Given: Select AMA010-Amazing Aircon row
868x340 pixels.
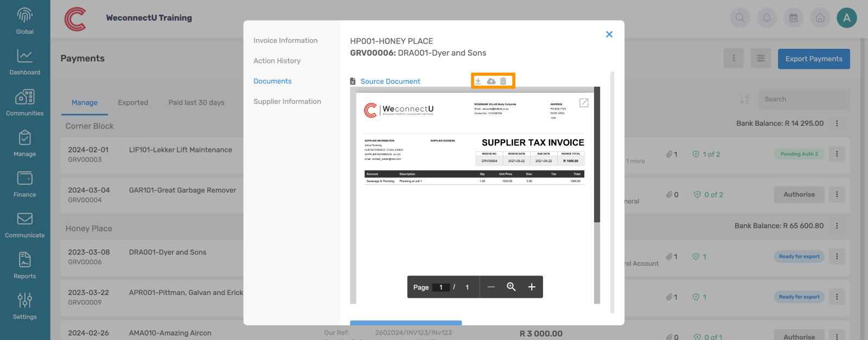Looking at the screenshot, I should click(x=170, y=333).
